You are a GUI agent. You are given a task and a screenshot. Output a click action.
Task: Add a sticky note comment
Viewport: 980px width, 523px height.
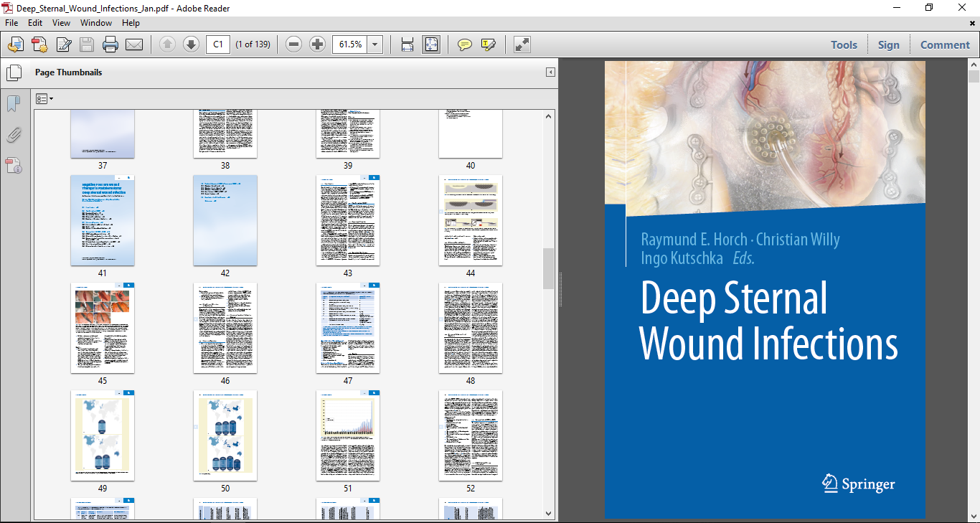(x=465, y=44)
